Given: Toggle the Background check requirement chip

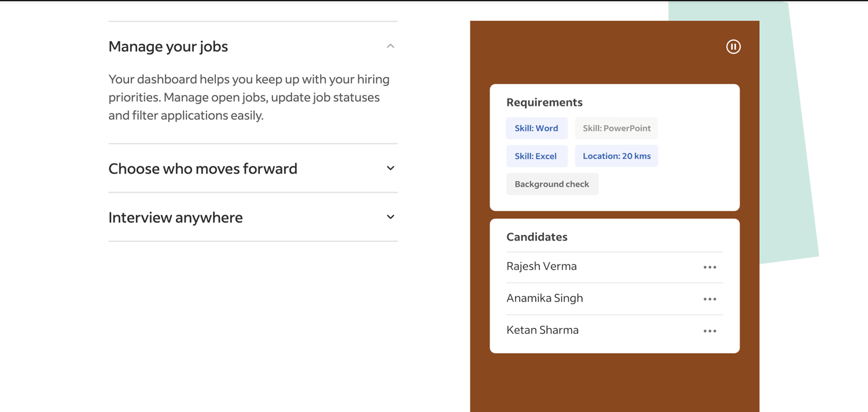Looking at the screenshot, I should point(552,184).
